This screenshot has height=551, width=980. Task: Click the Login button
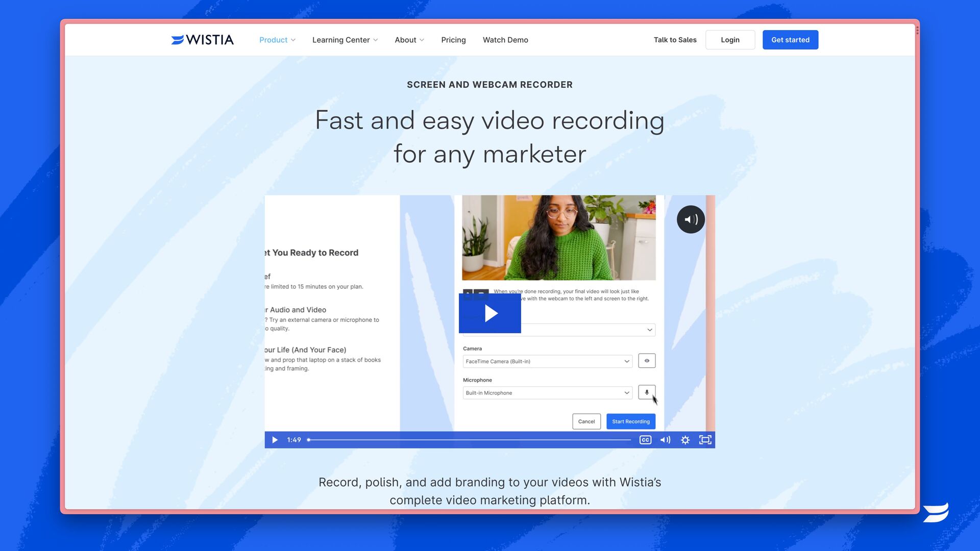pyautogui.click(x=730, y=40)
